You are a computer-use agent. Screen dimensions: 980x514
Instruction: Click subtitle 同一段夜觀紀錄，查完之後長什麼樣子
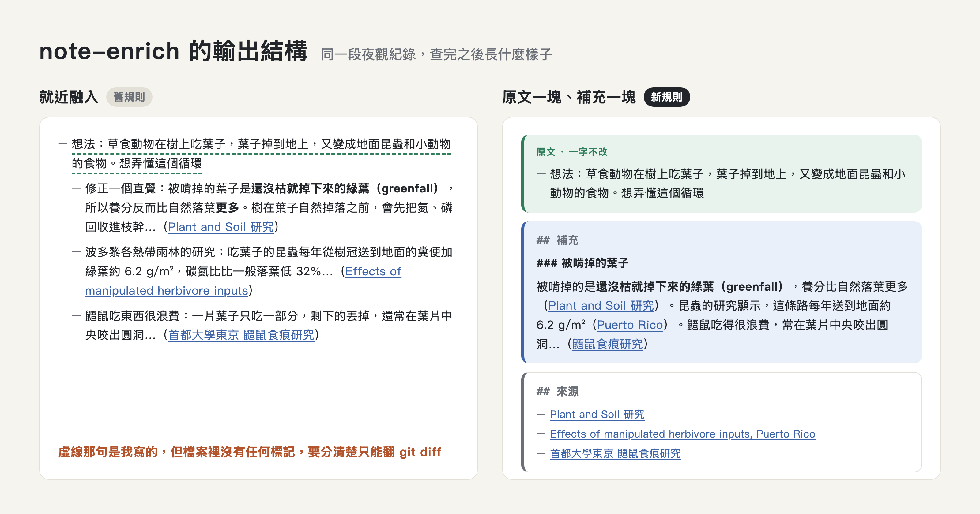click(436, 54)
